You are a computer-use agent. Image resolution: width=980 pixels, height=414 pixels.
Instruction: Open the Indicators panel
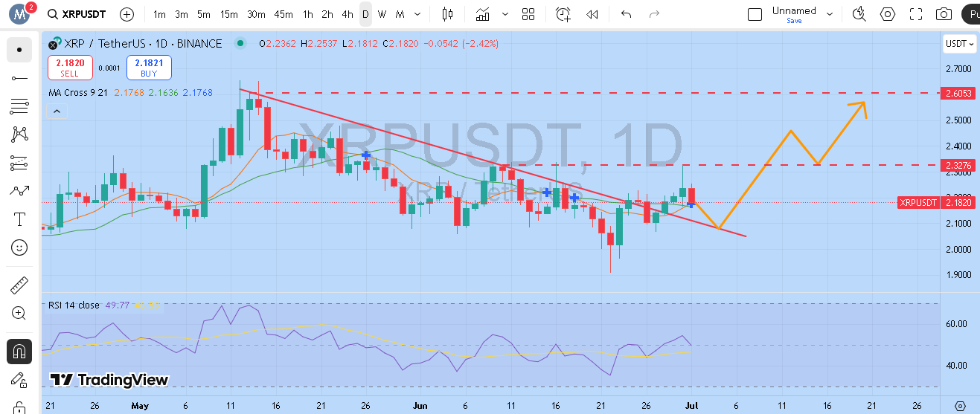484,14
